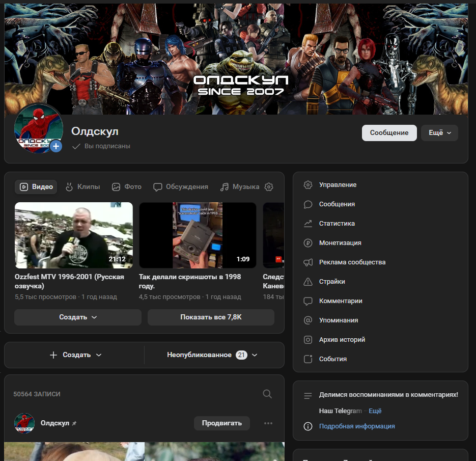The height and width of the screenshot is (461, 476).
Task: Open the Статистика chart icon
Action: pyautogui.click(x=308, y=224)
